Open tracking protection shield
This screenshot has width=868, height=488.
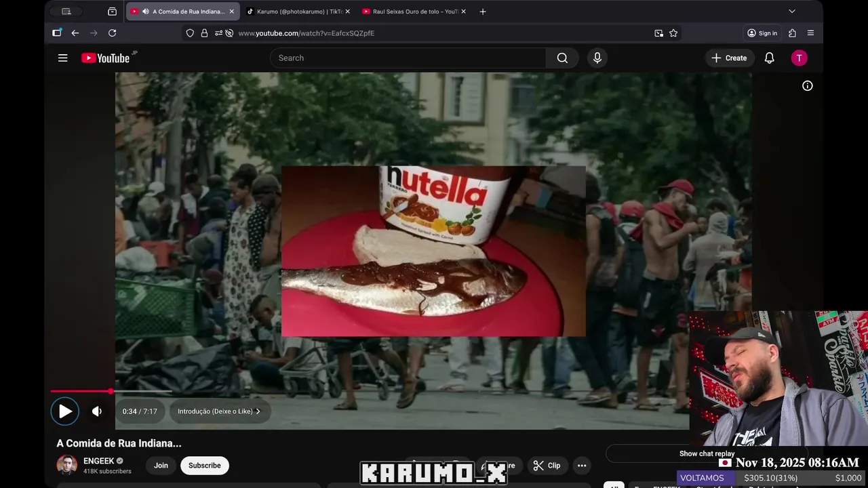(190, 33)
